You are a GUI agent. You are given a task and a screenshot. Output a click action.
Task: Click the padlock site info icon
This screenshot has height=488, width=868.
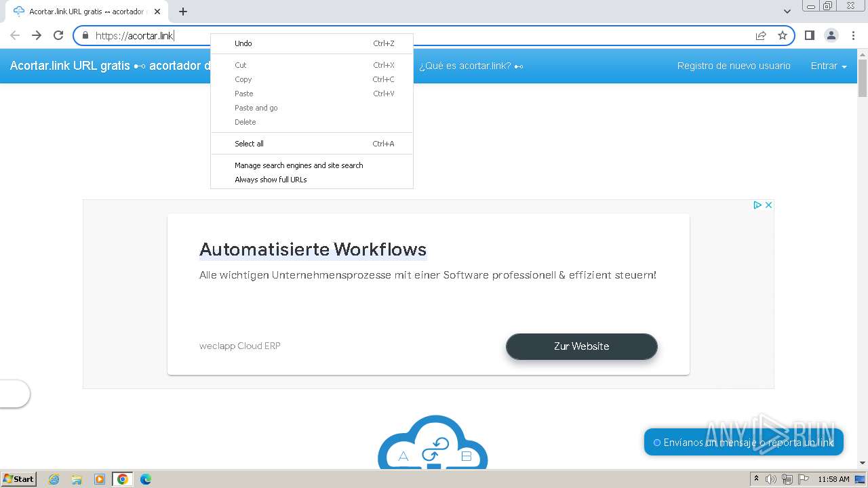click(85, 35)
